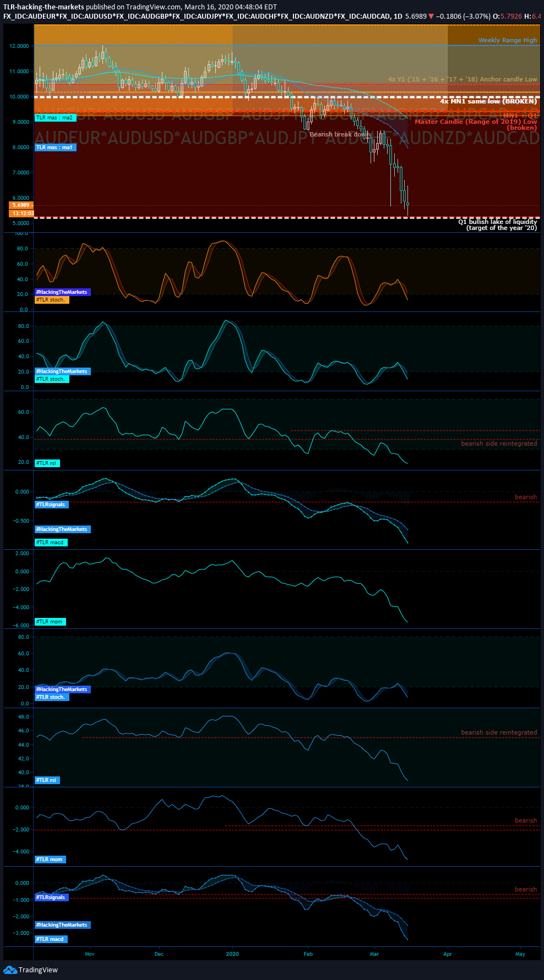Select the cyan '#TLR mom' indicator label
The image size is (544, 980).
point(50,622)
